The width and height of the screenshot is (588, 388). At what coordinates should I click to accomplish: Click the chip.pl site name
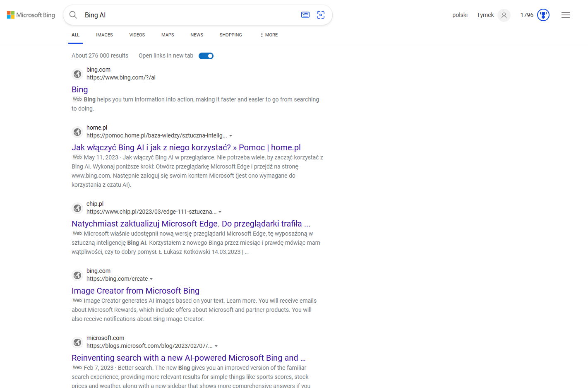[95, 204]
